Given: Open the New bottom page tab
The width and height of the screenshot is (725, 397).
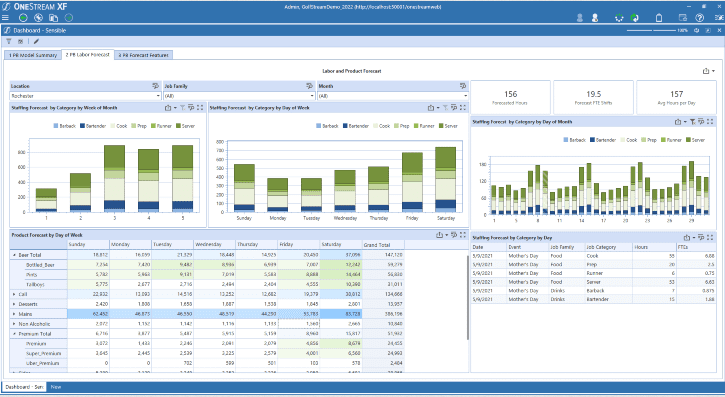Looking at the screenshot, I should click(x=56, y=387).
